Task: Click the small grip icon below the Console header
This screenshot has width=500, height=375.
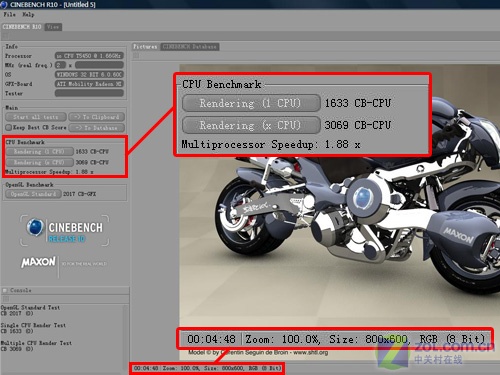Action: [x=6, y=299]
